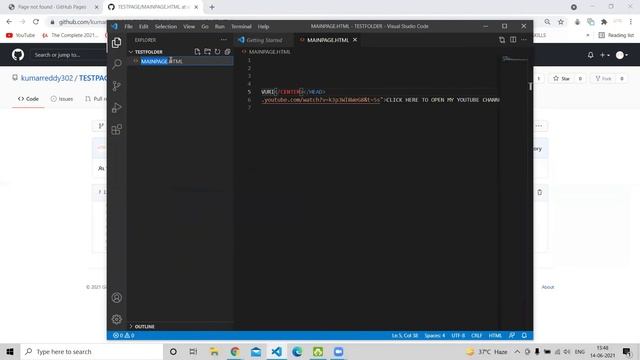
Task: Click the MAINPAGE.HTML breadcrumb
Action: (x=269, y=52)
